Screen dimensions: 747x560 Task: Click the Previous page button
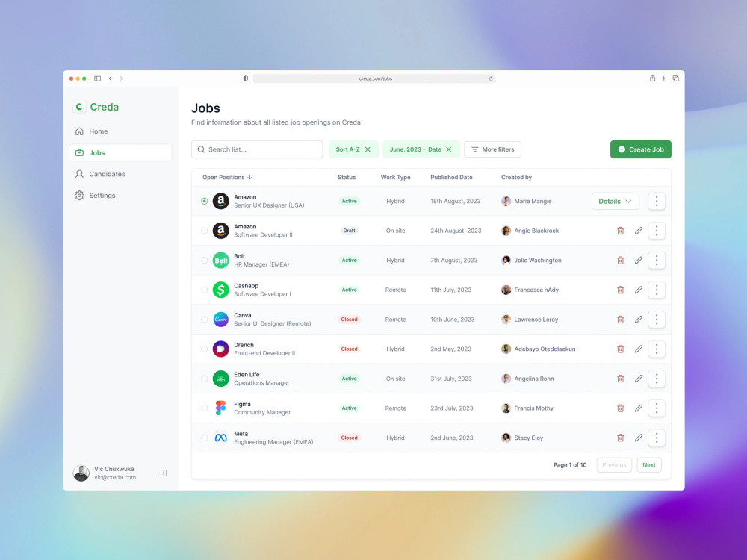614,464
